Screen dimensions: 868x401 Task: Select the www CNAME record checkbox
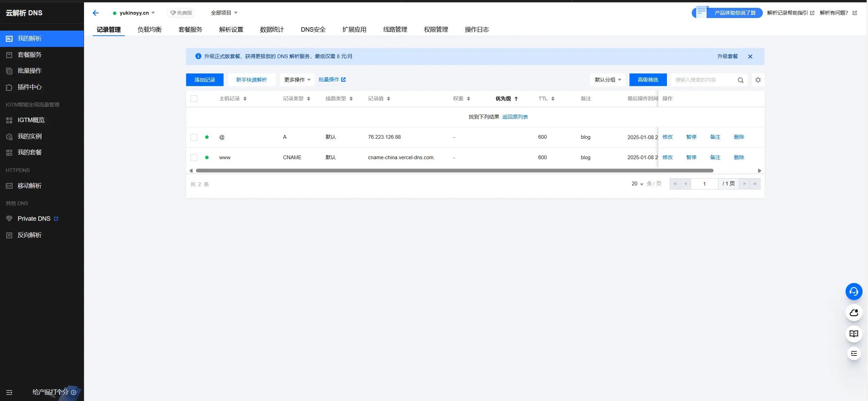coord(194,157)
